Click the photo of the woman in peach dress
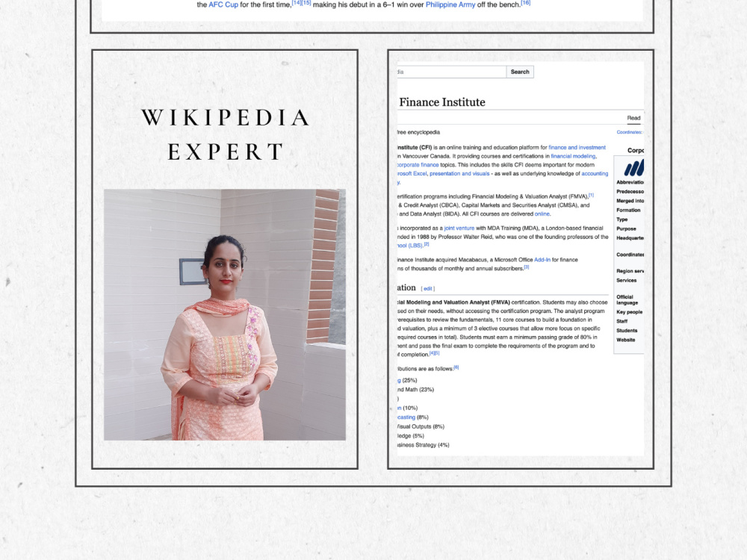Screen dimensions: 747x560 coord(225,315)
